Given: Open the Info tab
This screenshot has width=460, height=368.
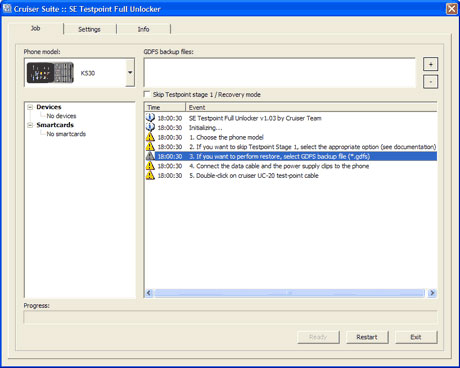Looking at the screenshot, I should click(144, 29).
